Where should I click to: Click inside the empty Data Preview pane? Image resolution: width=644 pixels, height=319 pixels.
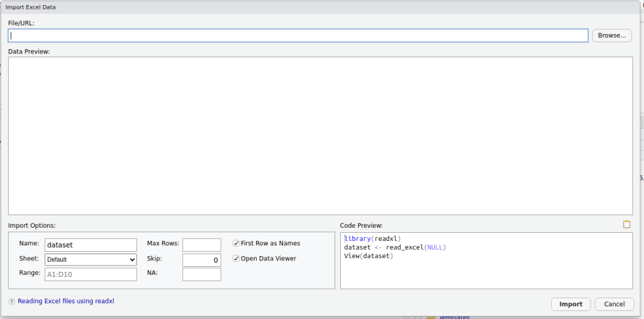click(x=320, y=135)
